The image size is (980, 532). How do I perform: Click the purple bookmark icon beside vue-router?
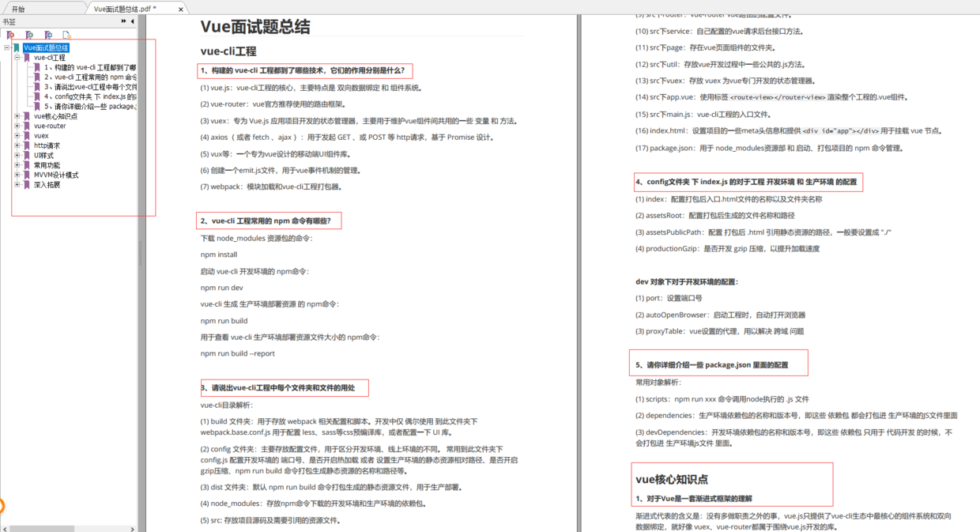(28, 126)
